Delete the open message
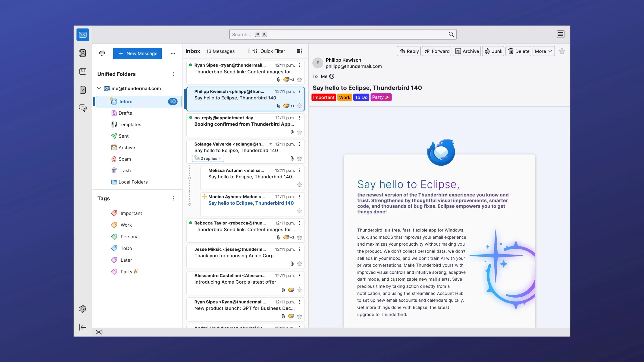The height and width of the screenshot is (362, 644). click(519, 51)
